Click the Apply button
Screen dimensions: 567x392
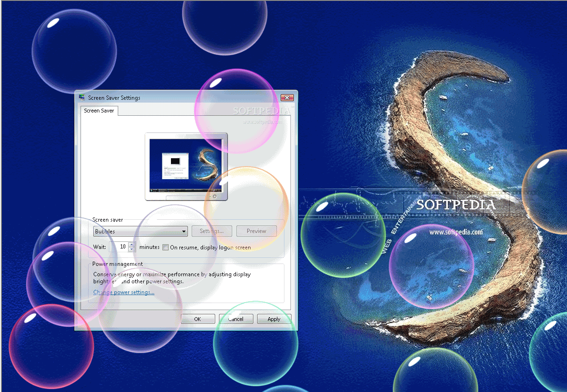pos(274,319)
